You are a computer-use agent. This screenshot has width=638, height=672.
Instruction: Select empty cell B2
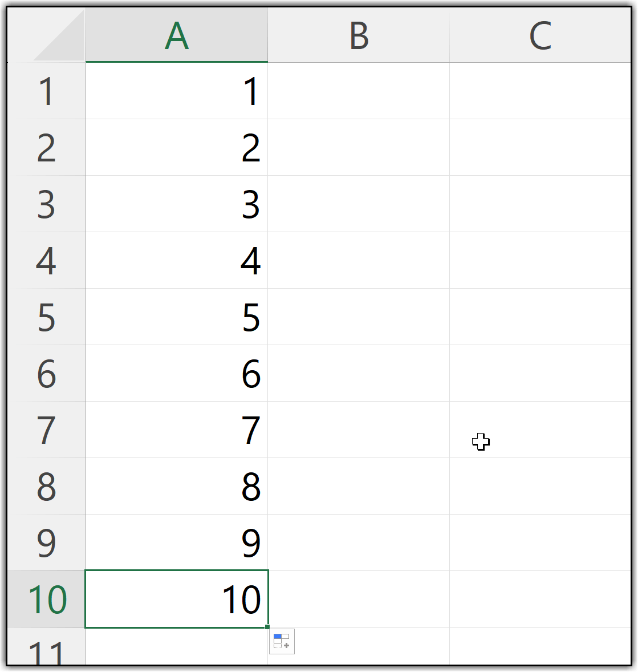(x=358, y=148)
